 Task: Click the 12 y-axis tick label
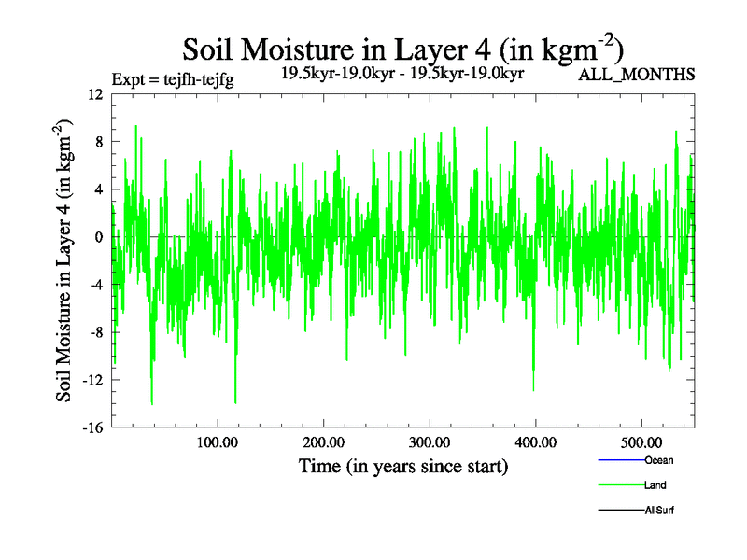click(94, 94)
